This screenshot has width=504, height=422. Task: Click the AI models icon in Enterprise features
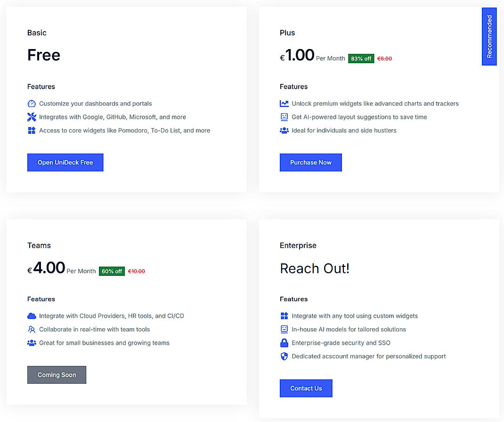tap(284, 329)
